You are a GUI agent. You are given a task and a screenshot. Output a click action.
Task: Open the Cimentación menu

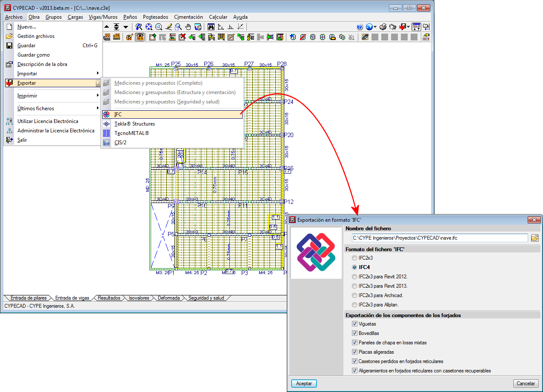189,17
